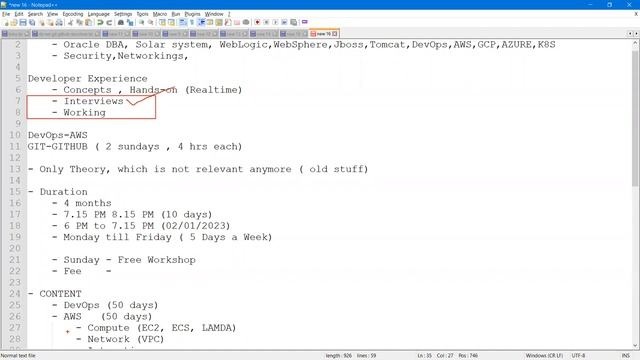Click line number 13 in margin
This screenshot has width=640, height=360.
15,169
